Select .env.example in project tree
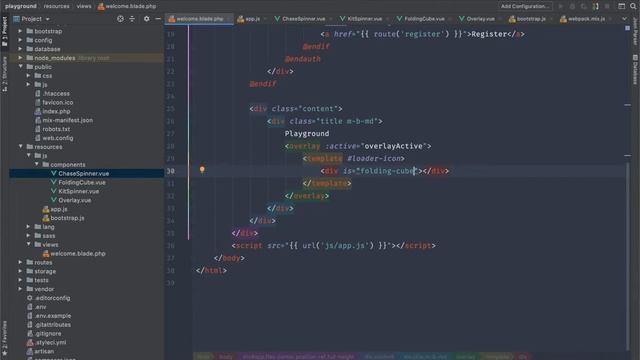640x360 pixels. click(x=53, y=316)
